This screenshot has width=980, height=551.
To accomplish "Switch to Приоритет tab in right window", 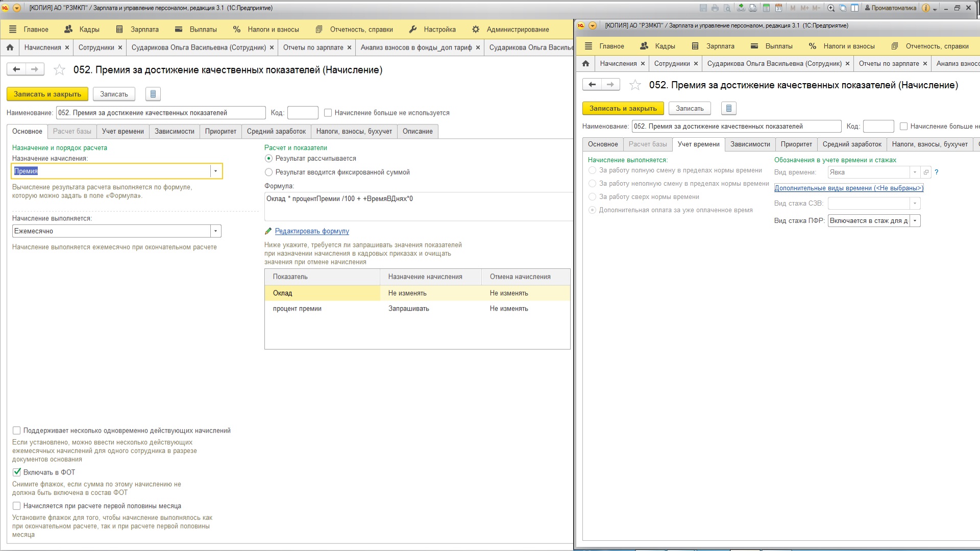I will click(x=796, y=144).
